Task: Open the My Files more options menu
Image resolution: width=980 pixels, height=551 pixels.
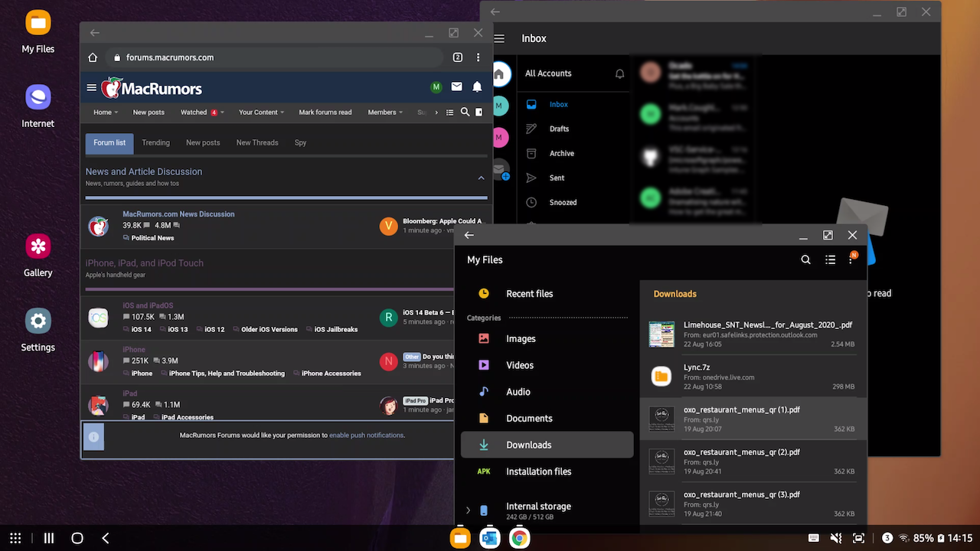Action: click(x=851, y=260)
